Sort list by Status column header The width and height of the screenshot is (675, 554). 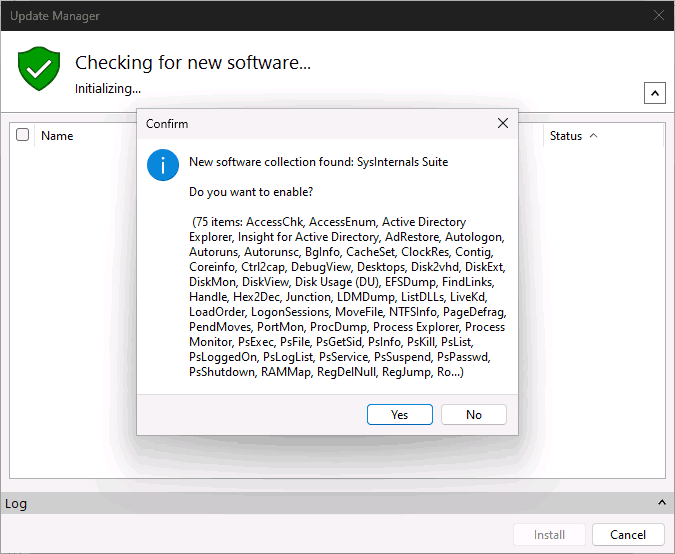coord(566,136)
